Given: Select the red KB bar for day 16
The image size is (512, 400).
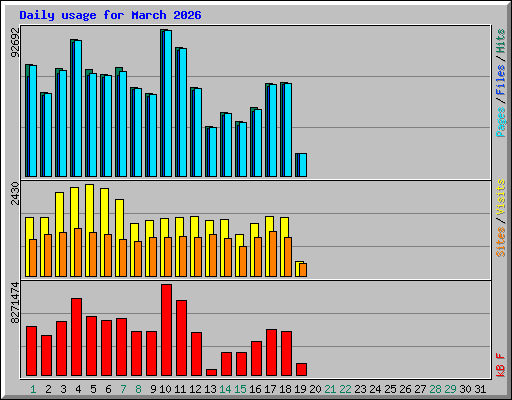Looking at the screenshot, I should point(257,359).
